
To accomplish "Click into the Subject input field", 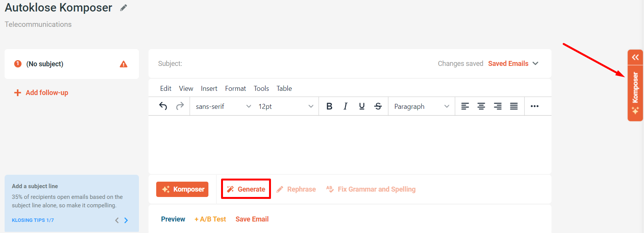I will [x=296, y=64].
